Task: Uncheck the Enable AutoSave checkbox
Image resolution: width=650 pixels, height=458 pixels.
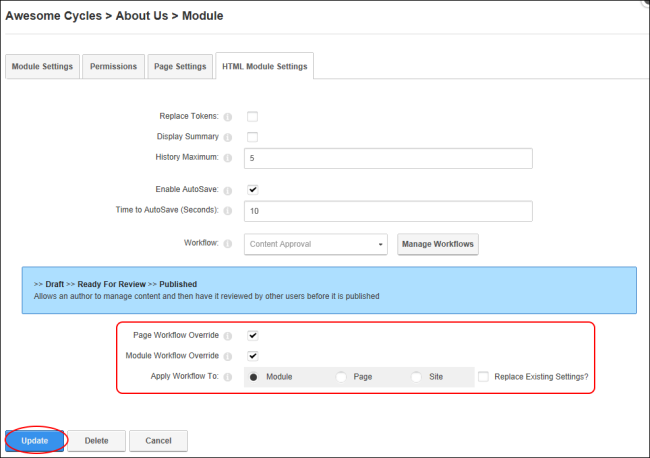Action: click(252, 190)
